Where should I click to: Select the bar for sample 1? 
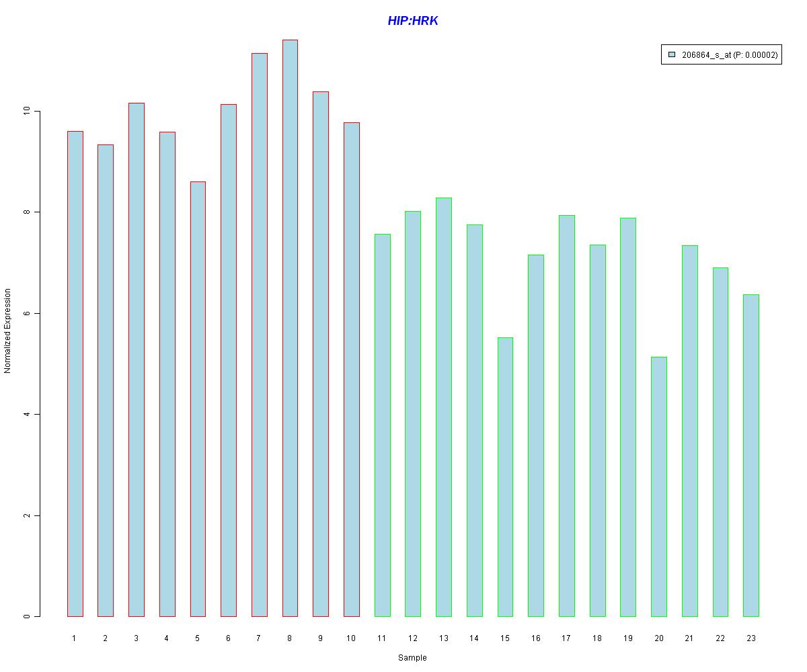click(x=75, y=374)
